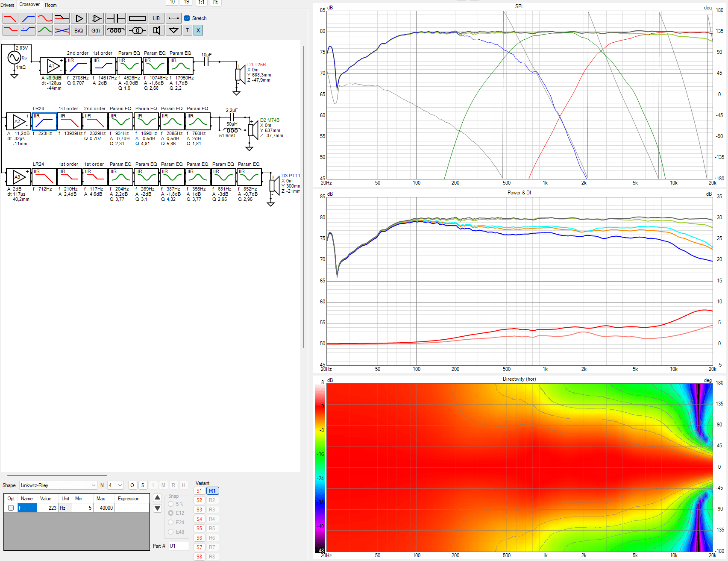Insert the red S-curve filter block

(44, 18)
